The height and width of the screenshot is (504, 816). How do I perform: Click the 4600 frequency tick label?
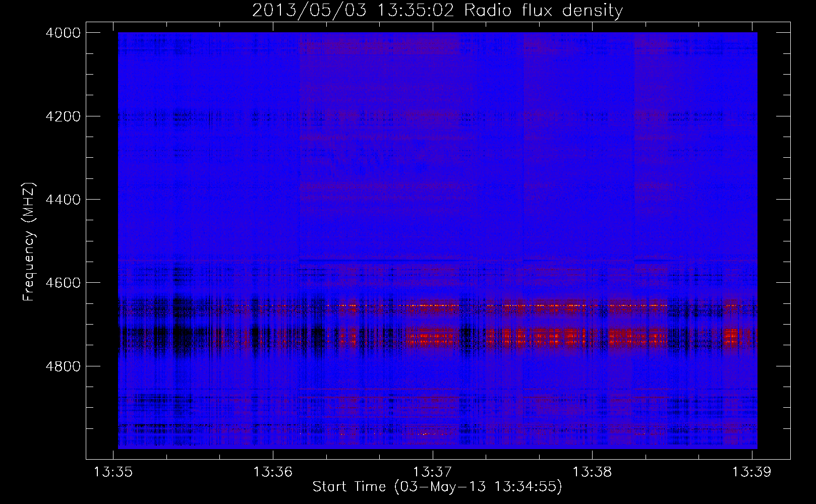click(x=63, y=283)
